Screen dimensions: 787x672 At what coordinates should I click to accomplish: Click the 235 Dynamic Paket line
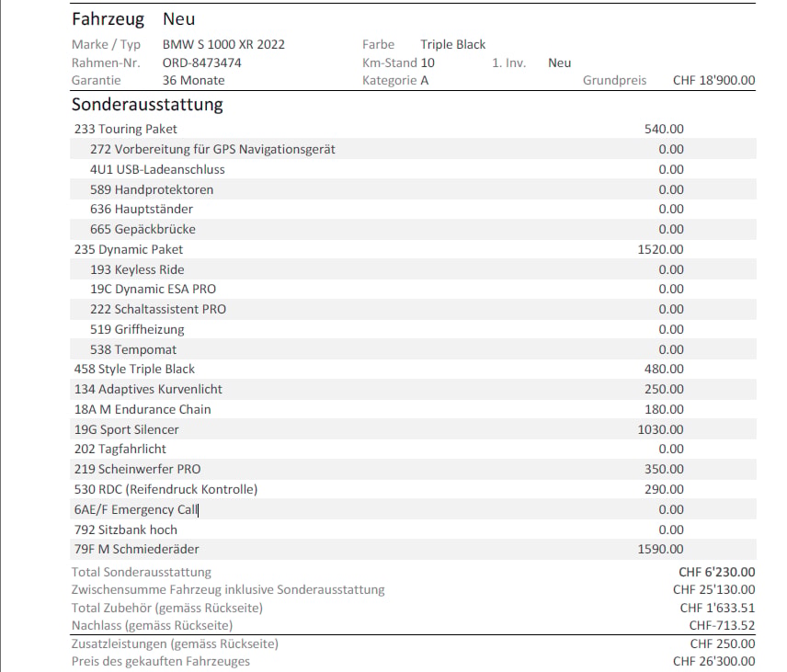pos(413,249)
